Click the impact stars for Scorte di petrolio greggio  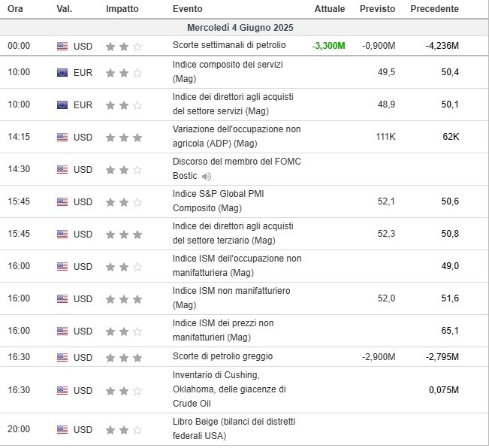click(x=124, y=357)
